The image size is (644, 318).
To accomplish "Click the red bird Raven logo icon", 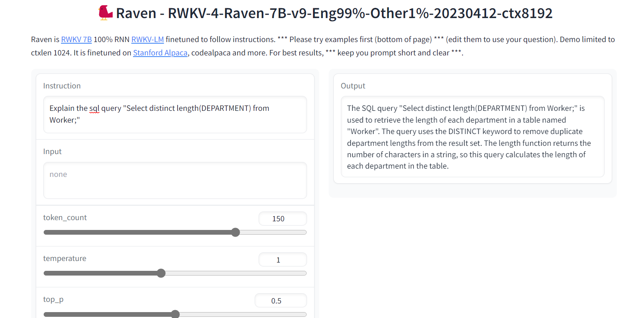I will coord(105,13).
